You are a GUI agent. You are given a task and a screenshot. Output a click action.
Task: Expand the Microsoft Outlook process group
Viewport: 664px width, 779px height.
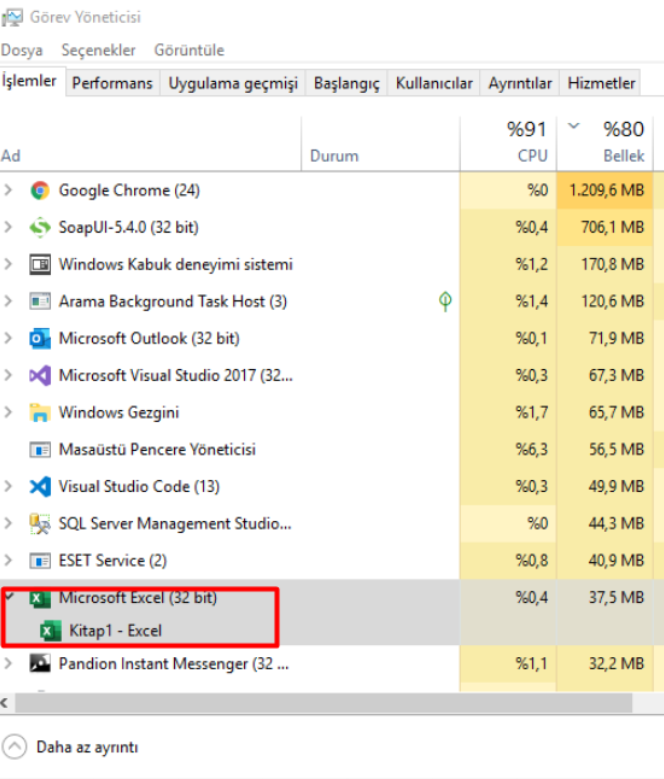click(x=8, y=338)
